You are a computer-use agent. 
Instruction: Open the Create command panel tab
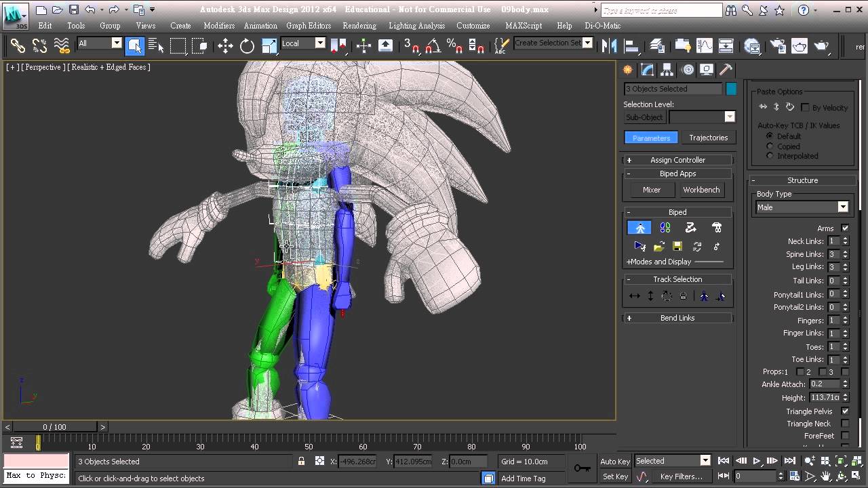coord(628,70)
